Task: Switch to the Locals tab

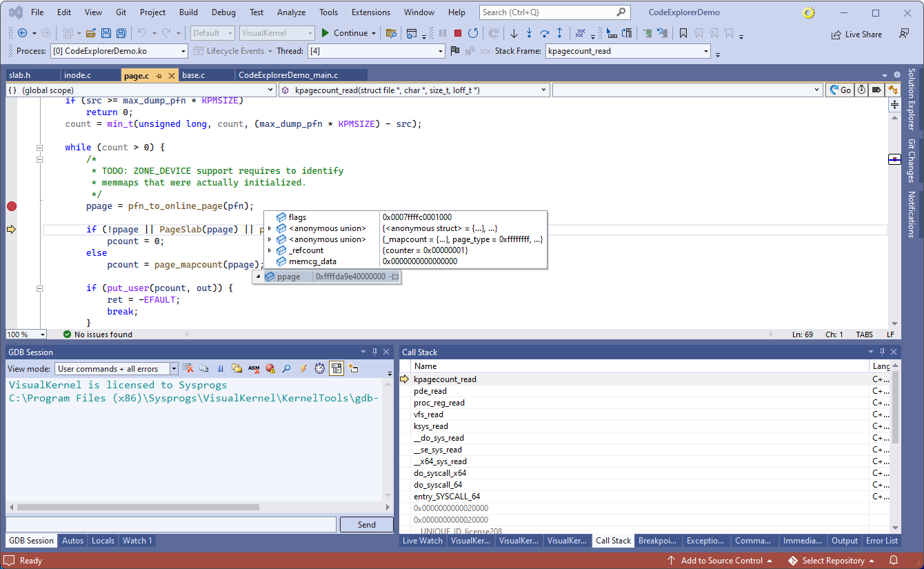Action: 103,541
